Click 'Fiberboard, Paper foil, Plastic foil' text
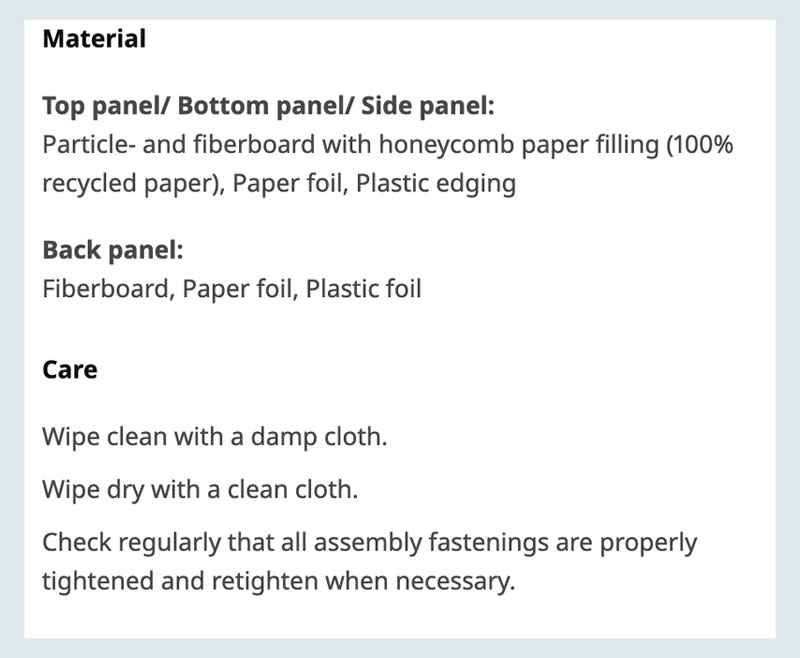The width and height of the screenshot is (800, 658). pos(232,289)
